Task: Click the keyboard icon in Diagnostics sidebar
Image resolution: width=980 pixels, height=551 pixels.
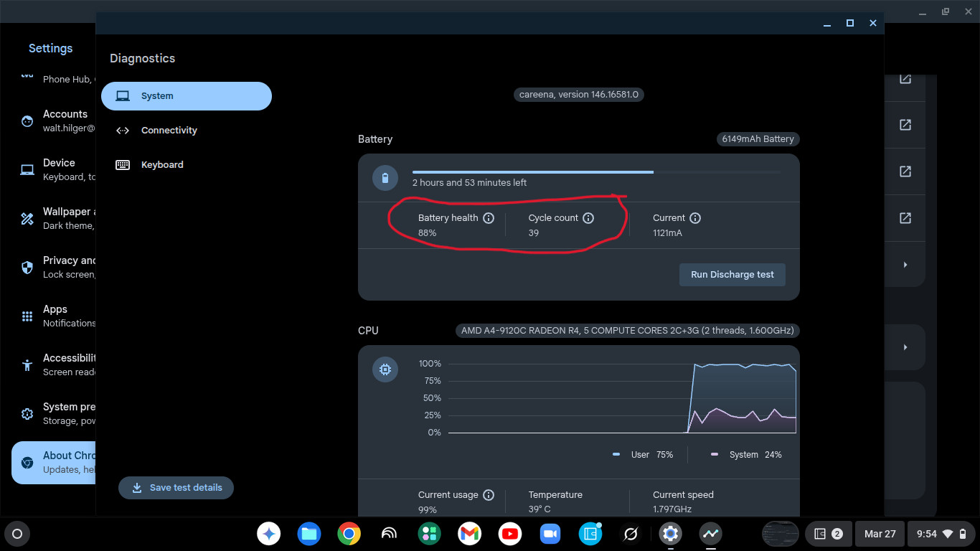Action: pyautogui.click(x=123, y=165)
